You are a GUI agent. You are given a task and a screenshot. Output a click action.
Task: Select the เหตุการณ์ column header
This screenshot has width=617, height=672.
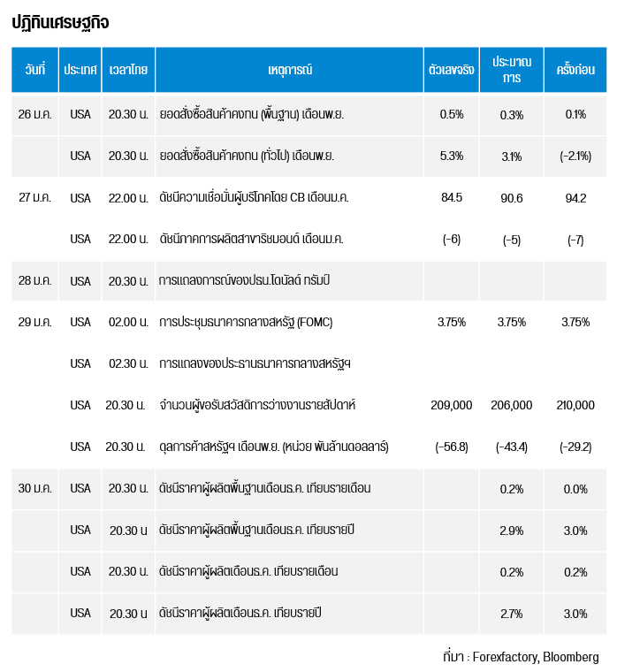click(290, 69)
